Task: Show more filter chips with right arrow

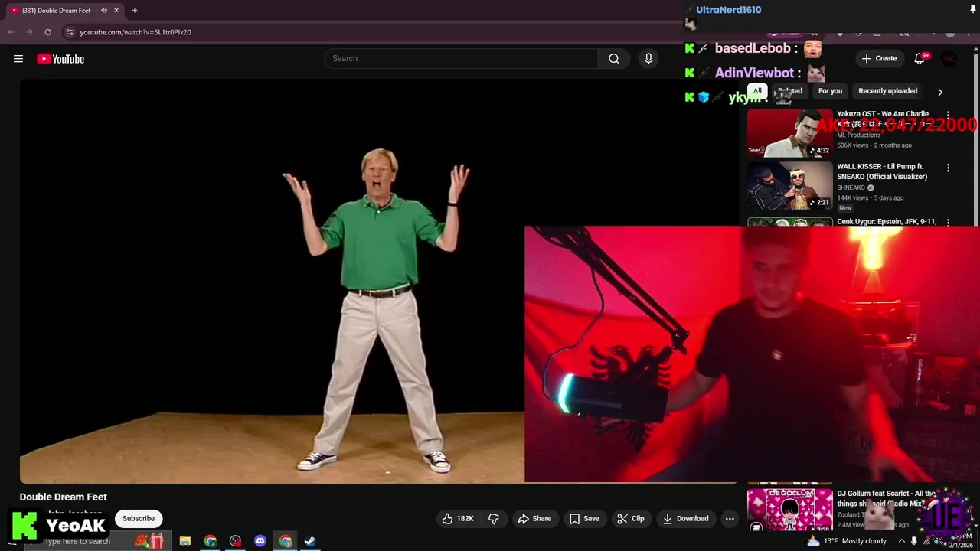Action: click(940, 92)
